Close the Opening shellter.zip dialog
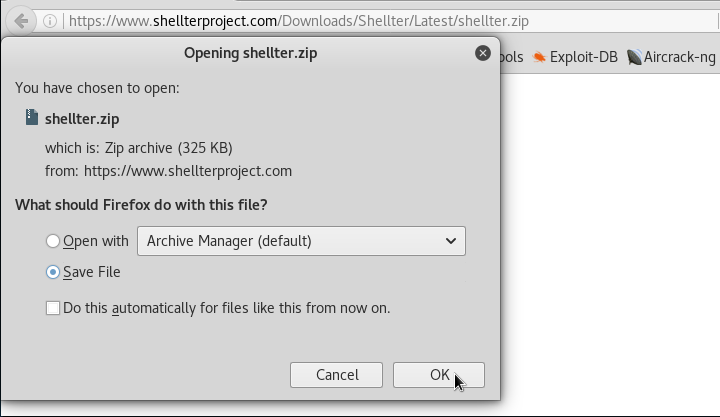Image resolution: width=720 pixels, height=417 pixels. [483, 53]
